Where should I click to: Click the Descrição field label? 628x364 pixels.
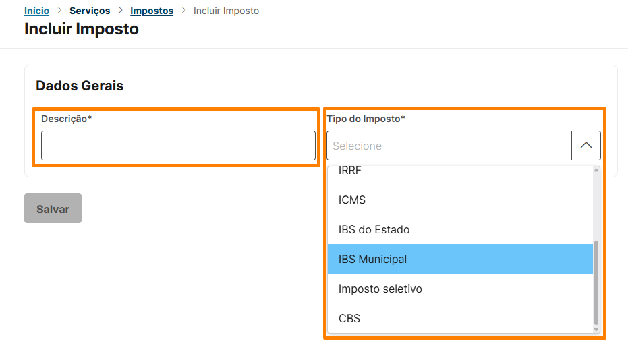click(66, 119)
